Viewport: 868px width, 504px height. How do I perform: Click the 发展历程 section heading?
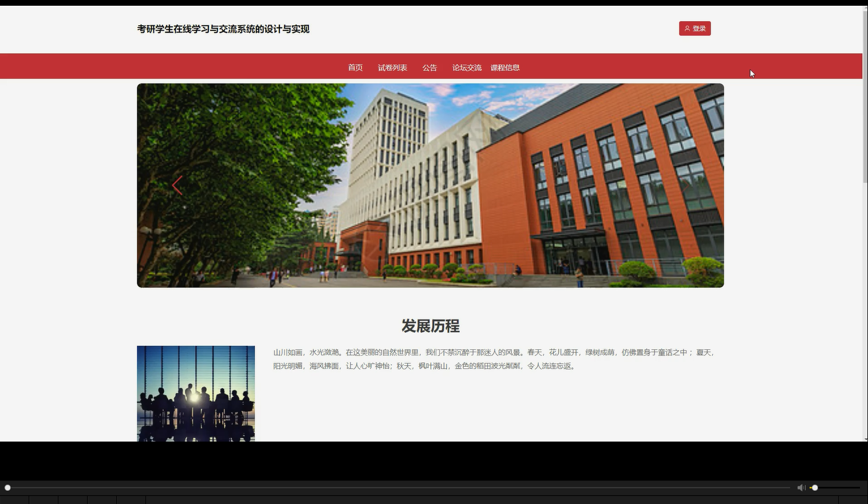430,326
